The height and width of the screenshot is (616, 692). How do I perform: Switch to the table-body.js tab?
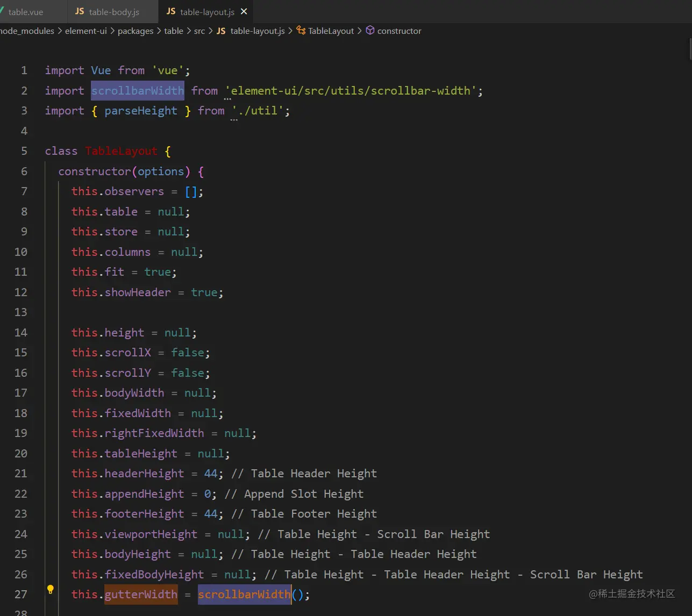coord(113,11)
